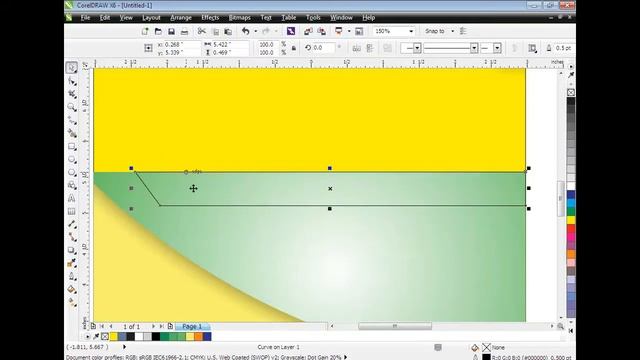The image size is (640, 360).
Task: Pick the yellow swatch in document palette
Action: pos(113,337)
